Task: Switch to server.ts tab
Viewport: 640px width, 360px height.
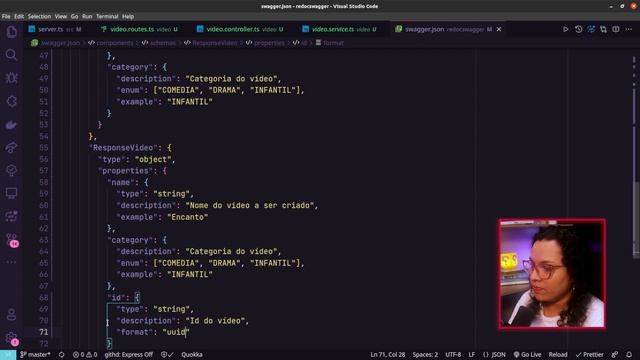Action: pos(55,29)
